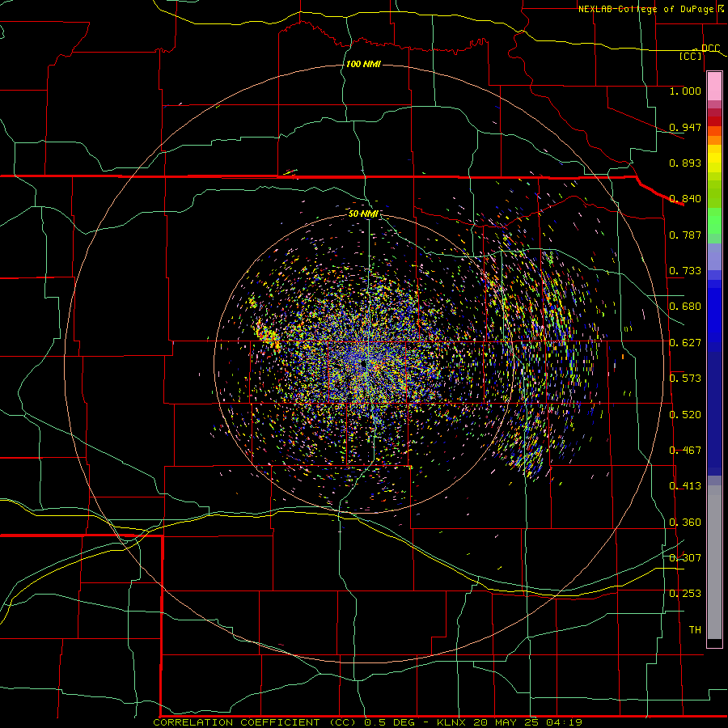Screen dimensions: 728x728
Task: Select the 0.467 scale value
Action: [685, 451]
